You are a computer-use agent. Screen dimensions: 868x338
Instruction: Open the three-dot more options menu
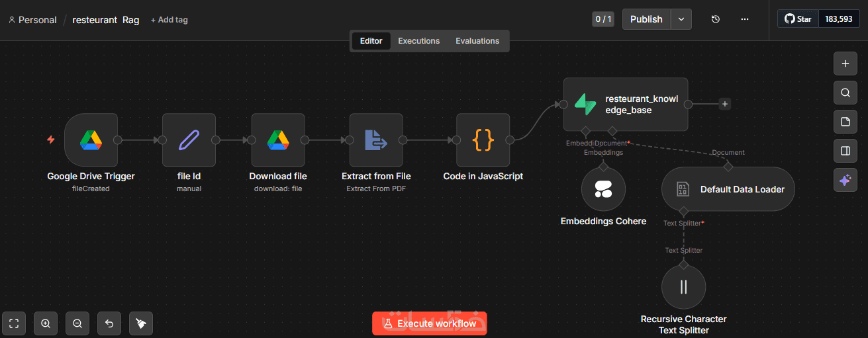pyautogui.click(x=745, y=19)
